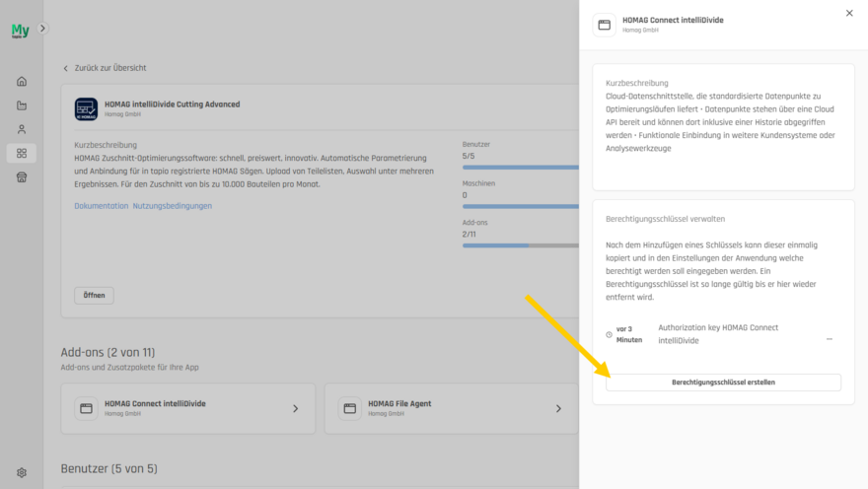Click the Berechtigungsschlüssel verwalten heading
The height and width of the screenshot is (489, 868).
tap(665, 219)
